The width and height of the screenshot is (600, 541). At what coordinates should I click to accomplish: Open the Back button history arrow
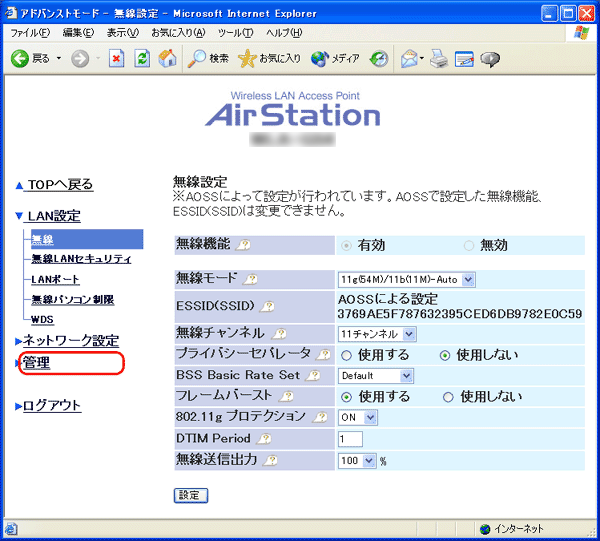pyautogui.click(x=59, y=59)
